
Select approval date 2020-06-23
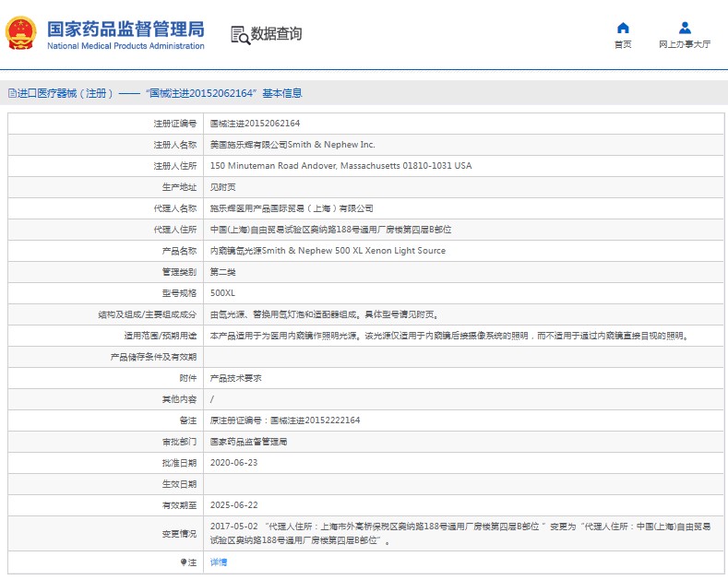[x=233, y=463]
